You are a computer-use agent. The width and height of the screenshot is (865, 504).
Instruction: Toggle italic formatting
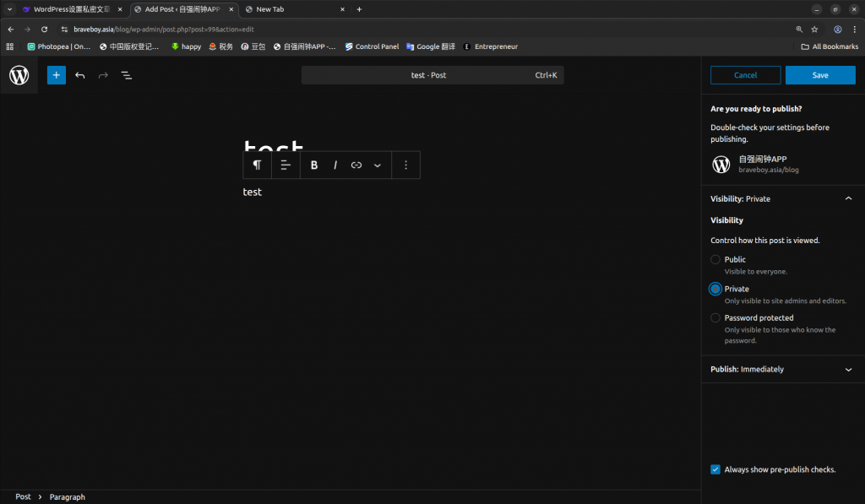(335, 165)
